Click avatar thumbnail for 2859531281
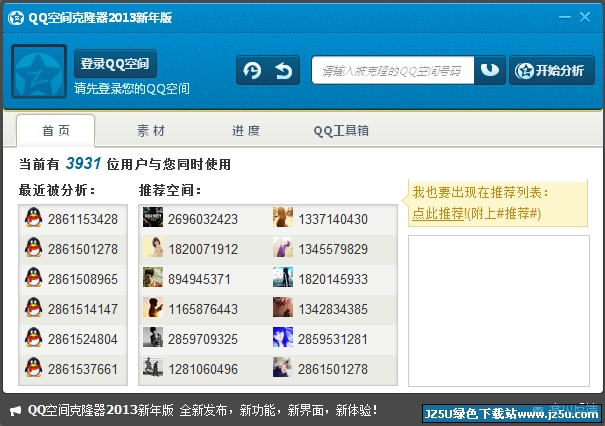Screen dimensions: 605x426 283,338
